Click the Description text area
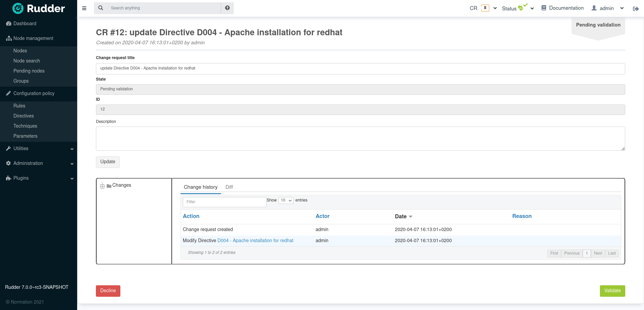 click(x=360, y=138)
